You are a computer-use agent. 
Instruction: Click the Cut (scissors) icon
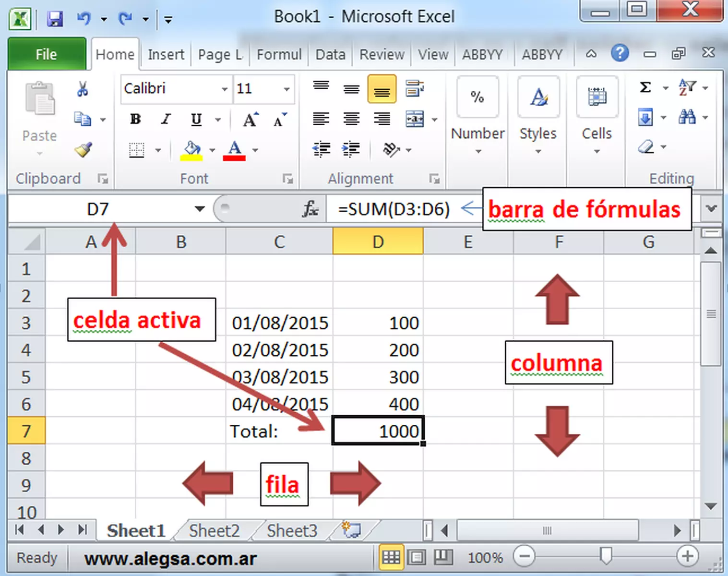pyautogui.click(x=82, y=89)
